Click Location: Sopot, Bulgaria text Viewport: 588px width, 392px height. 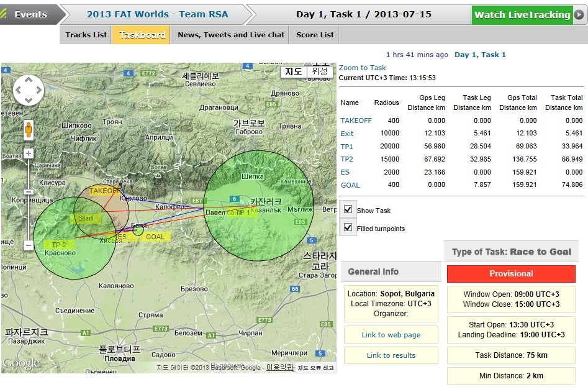tap(391, 293)
